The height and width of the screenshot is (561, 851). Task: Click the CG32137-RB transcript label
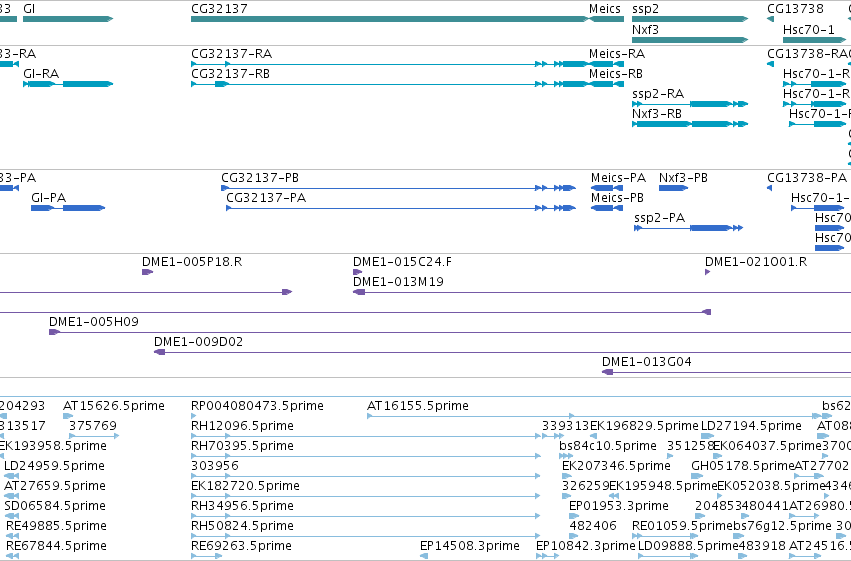pos(230,74)
